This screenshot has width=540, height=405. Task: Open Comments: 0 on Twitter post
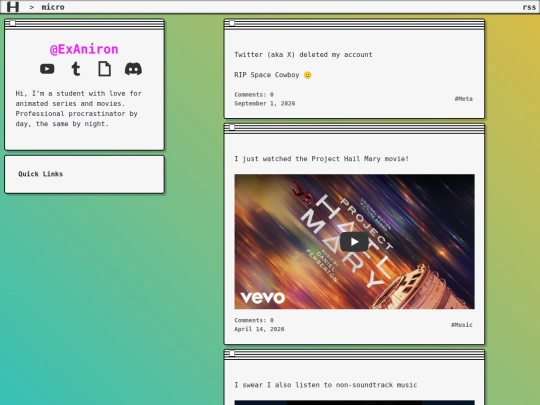[x=254, y=94]
